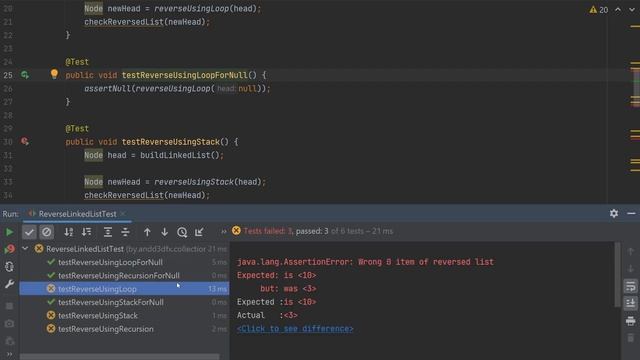Show more toolbar actions chevron
640x360 pixels.
click(224, 231)
